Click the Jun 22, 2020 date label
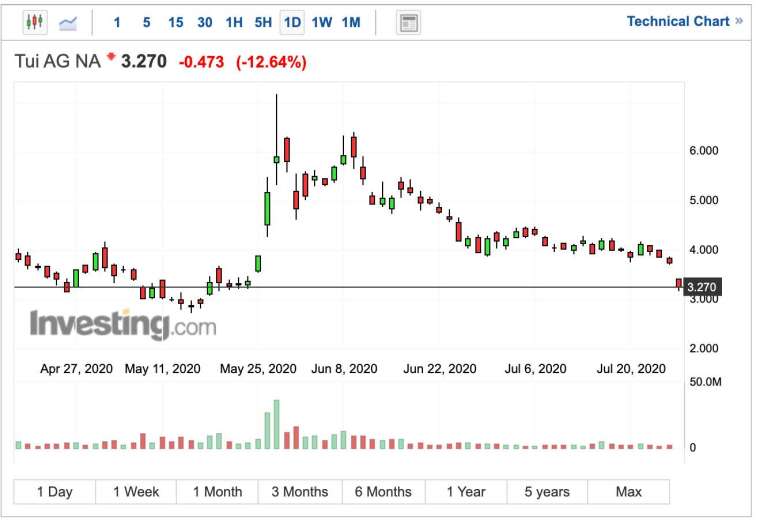Viewport: 760px width, 523px height. click(x=440, y=369)
